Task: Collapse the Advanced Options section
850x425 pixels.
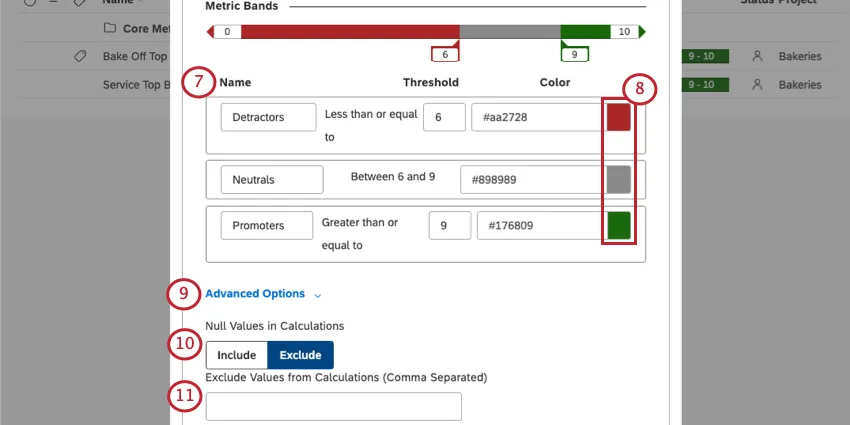Action: 255,294
